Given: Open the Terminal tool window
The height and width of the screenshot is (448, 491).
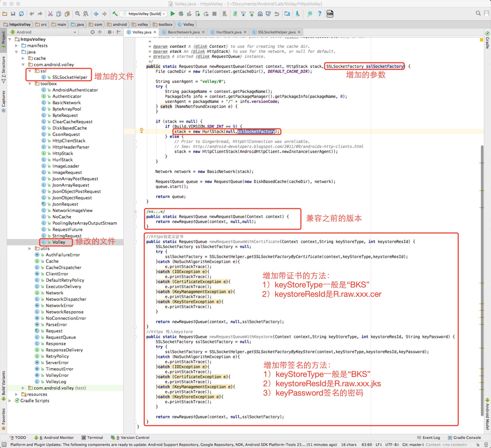Looking at the screenshot, I should [x=92, y=438].
